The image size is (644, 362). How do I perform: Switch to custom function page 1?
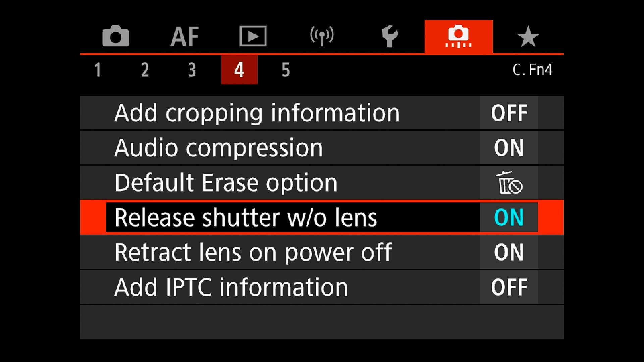coord(98,70)
